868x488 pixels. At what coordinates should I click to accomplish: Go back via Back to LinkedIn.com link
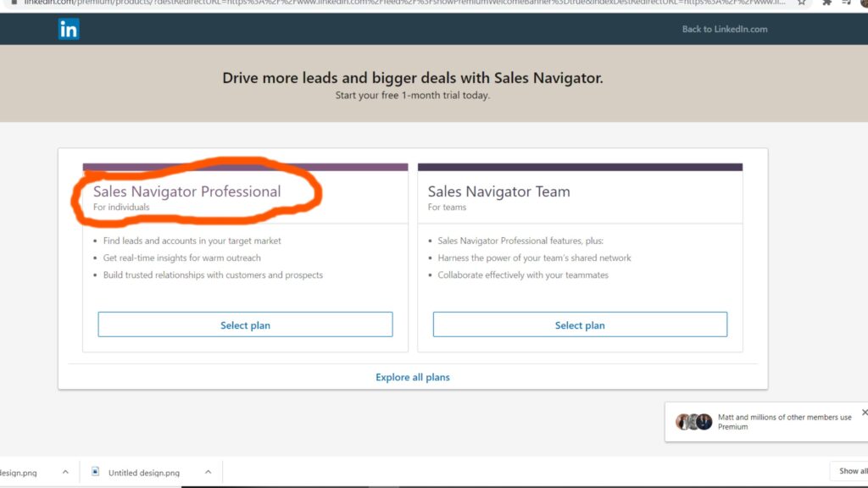pos(725,30)
